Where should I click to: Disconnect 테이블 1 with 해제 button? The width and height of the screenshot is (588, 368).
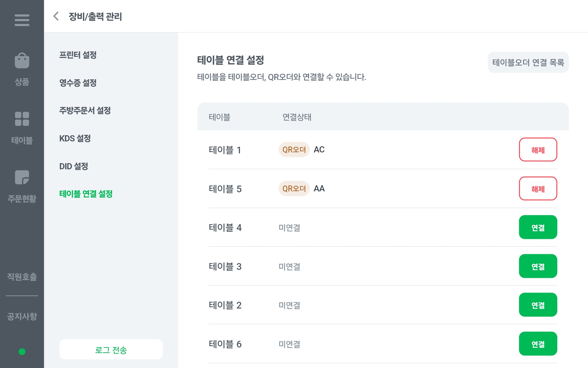(x=538, y=150)
